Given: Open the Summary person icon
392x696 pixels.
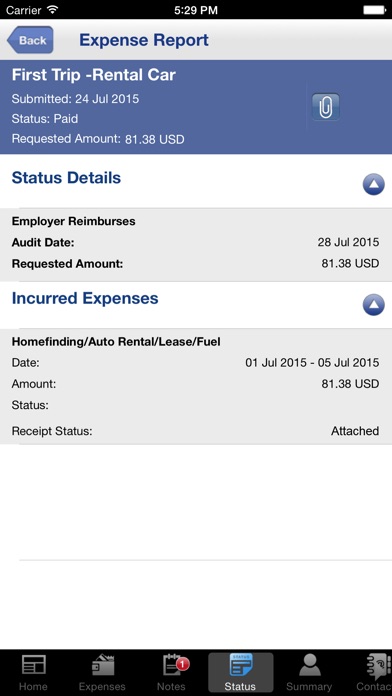Looking at the screenshot, I should pyautogui.click(x=309, y=665).
